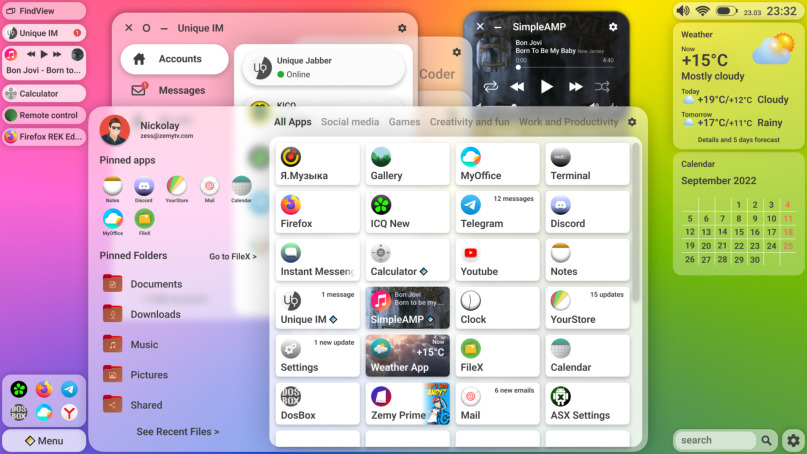Switch to Firefox REK Ed task item

pos(44,136)
